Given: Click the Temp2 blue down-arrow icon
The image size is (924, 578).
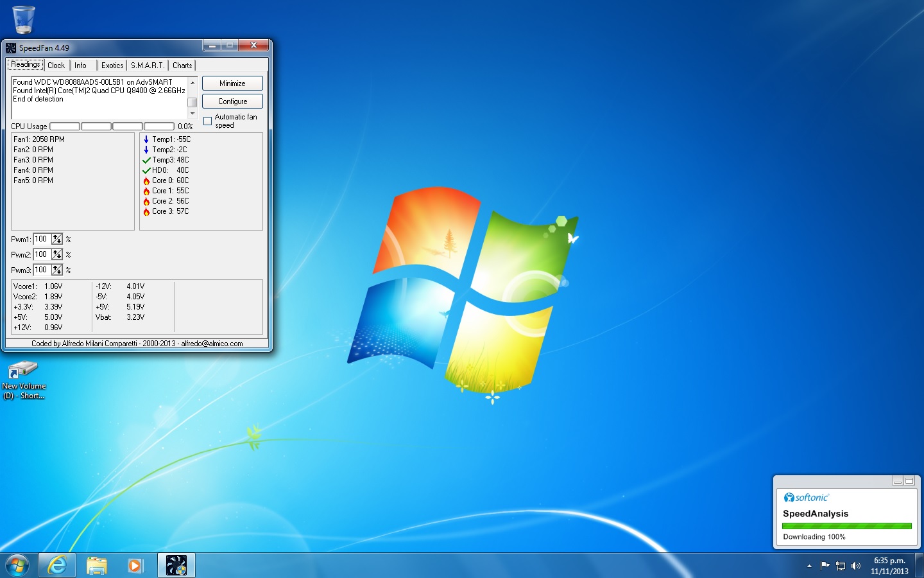Looking at the screenshot, I should pyautogui.click(x=146, y=150).
